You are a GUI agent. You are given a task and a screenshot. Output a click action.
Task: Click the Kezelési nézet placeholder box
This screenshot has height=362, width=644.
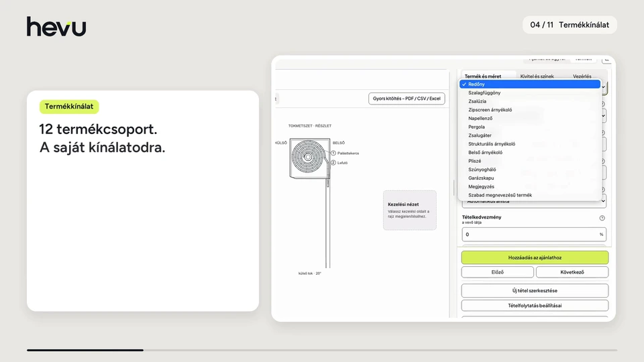[409, 210]
